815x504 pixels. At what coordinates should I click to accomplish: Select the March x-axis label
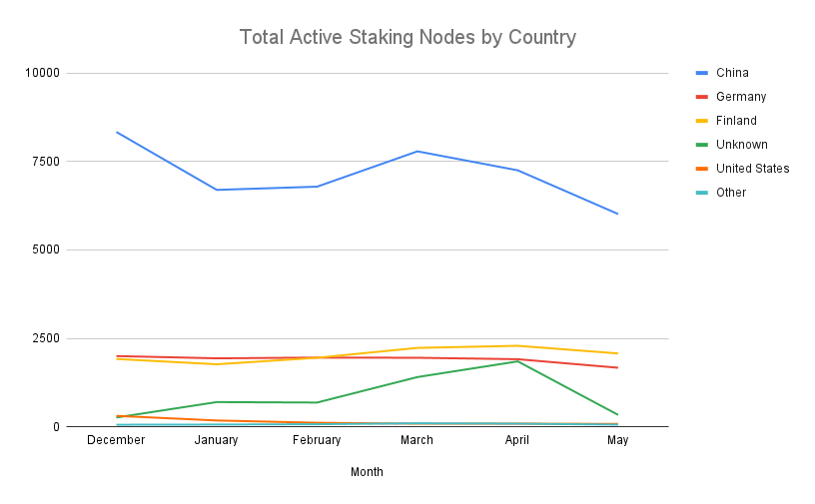coord(416,440)
